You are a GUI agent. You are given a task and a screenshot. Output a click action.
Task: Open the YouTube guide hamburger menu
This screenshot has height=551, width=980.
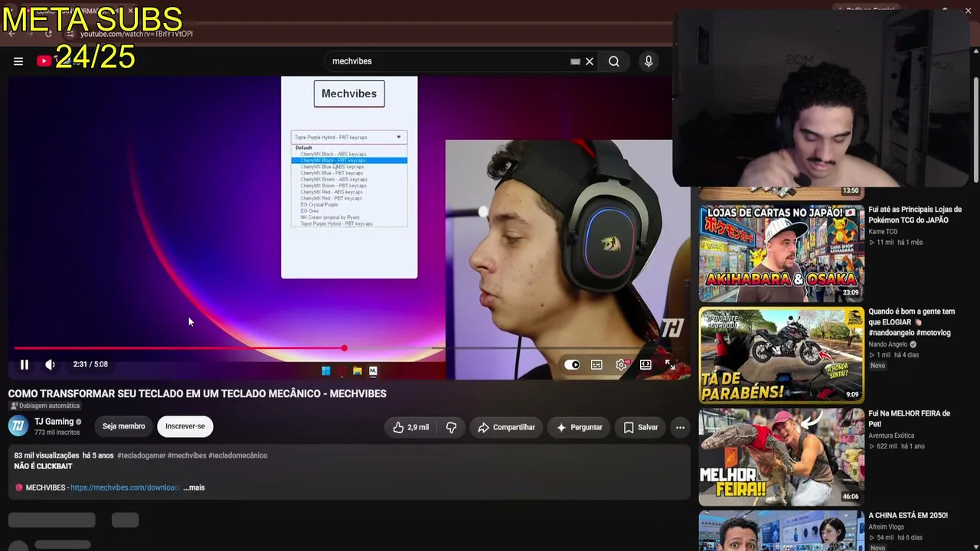[x=18, y=61]
